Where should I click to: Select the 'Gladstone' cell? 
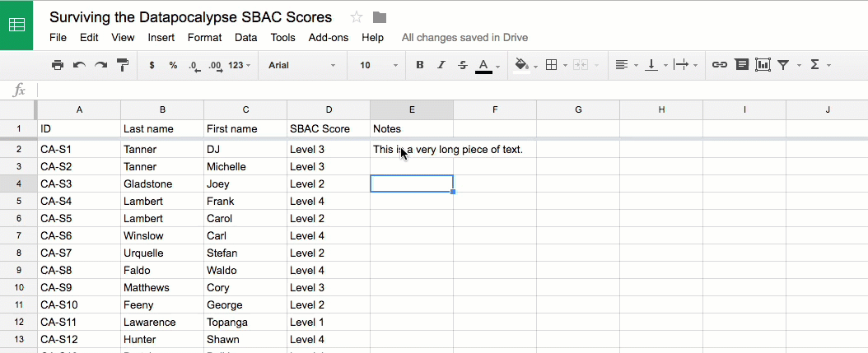[x=162, y=183]
